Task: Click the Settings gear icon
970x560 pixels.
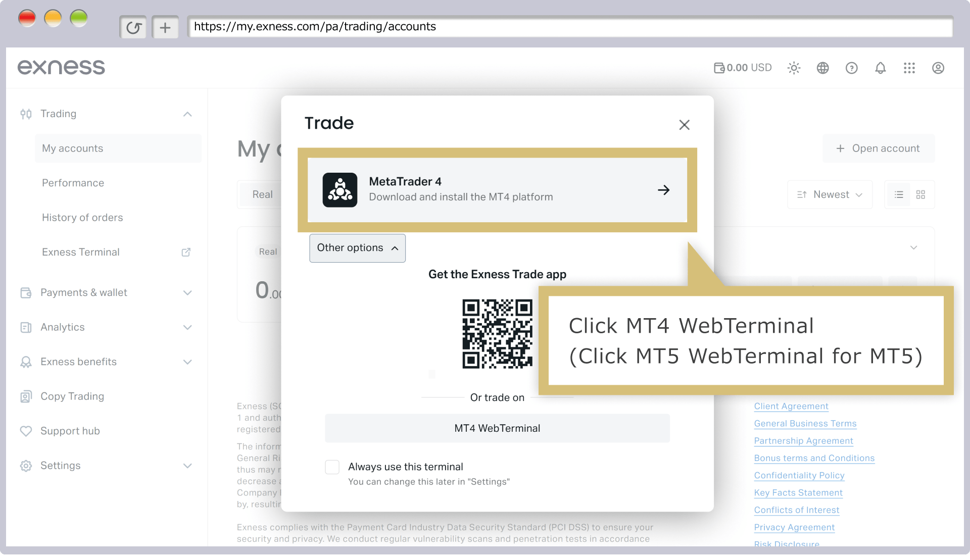Action: [26, 466]
